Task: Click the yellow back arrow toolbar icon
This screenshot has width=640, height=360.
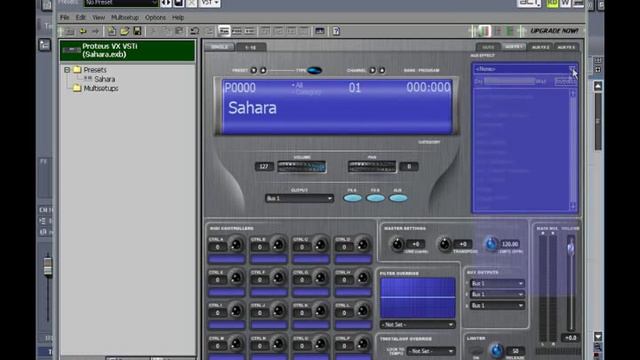Action: click(83, 31)
